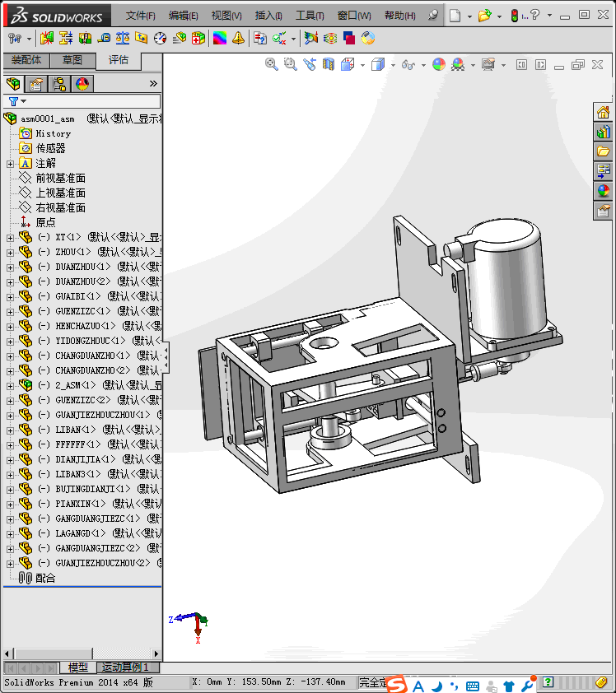Open the 工具(T) menu

(310, 16)
